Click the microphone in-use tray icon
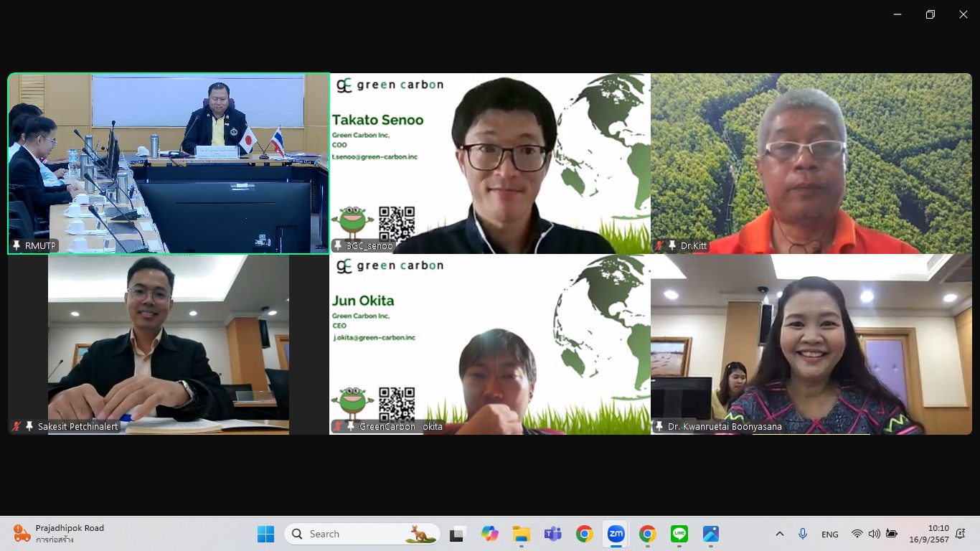Viewport: 980px width, 551px height. (x=803, y=534)
